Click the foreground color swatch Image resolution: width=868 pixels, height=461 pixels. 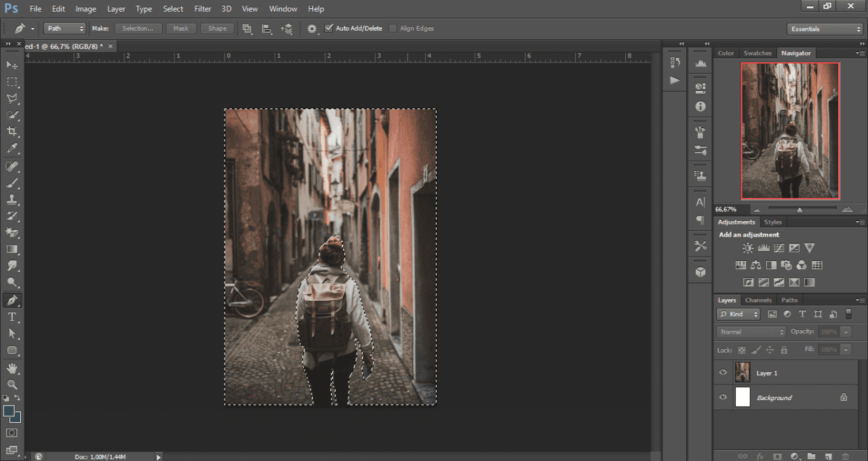[9, 412]
